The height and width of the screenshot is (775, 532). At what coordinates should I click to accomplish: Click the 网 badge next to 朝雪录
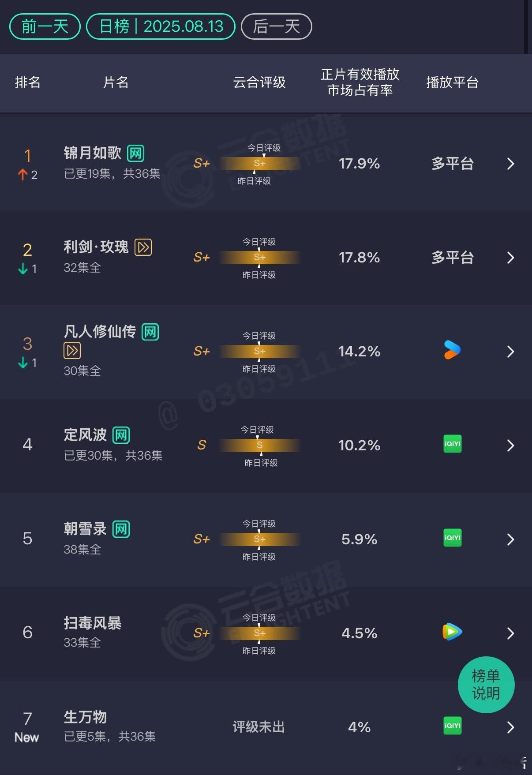pyautogui.click(x=121, y=529)
